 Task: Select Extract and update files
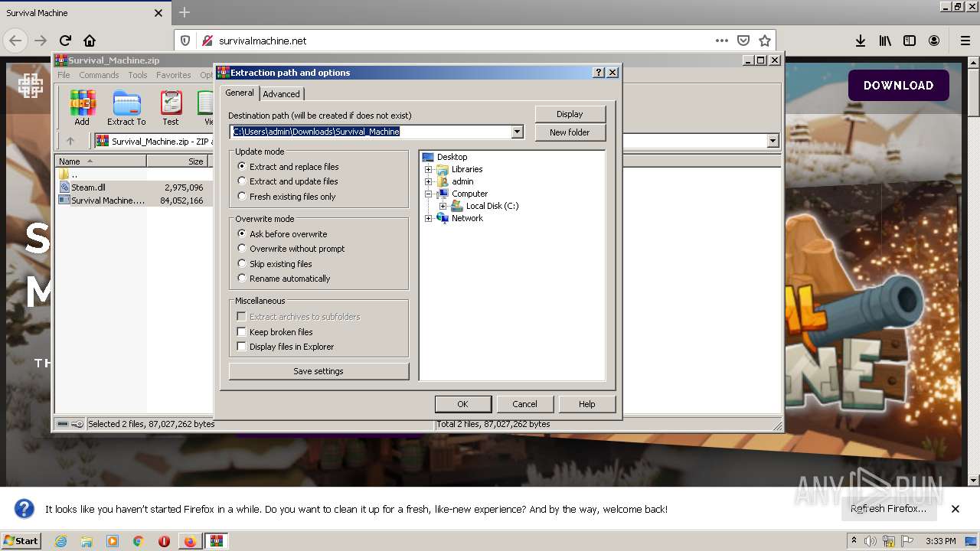[287, 181]
